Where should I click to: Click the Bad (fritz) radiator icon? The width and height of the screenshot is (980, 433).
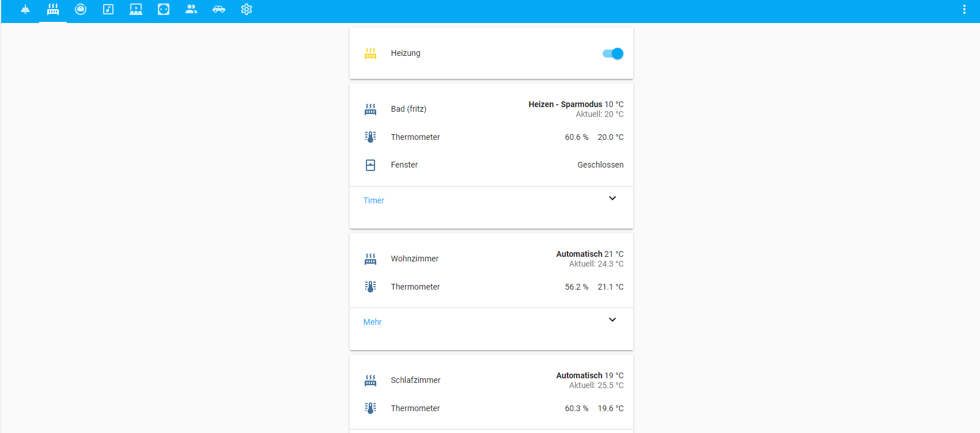370,109
